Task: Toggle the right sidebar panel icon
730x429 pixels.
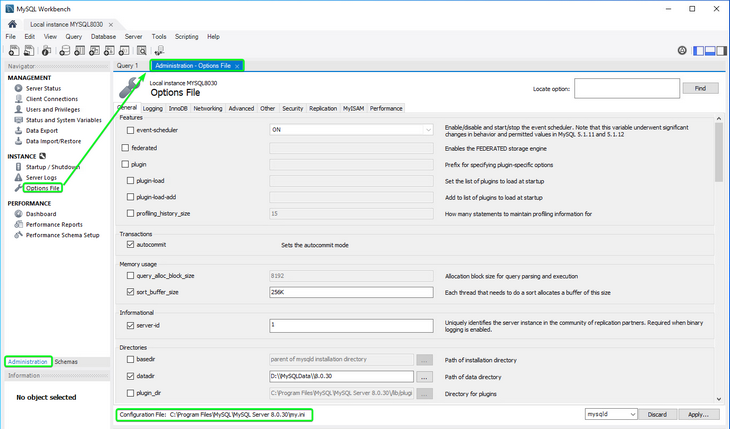Action: tap(722, 51)
